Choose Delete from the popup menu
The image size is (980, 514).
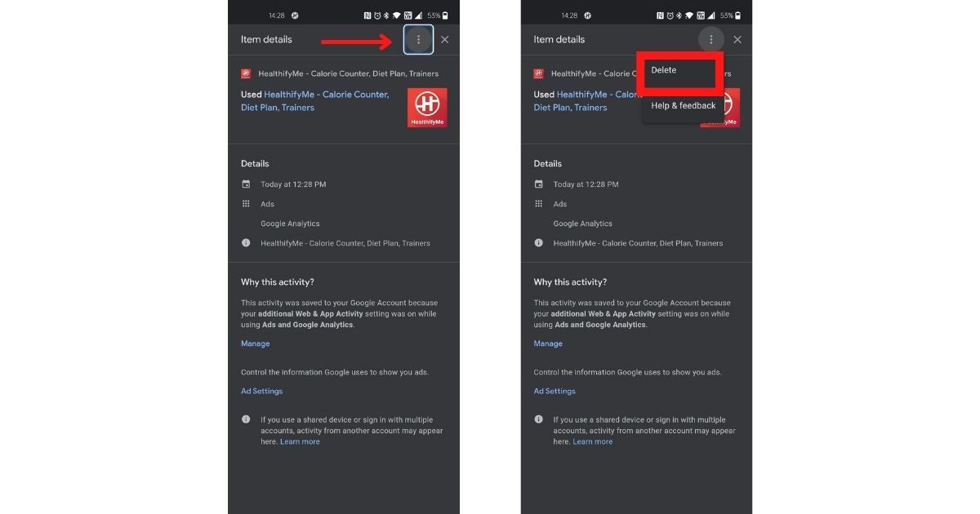664,70
